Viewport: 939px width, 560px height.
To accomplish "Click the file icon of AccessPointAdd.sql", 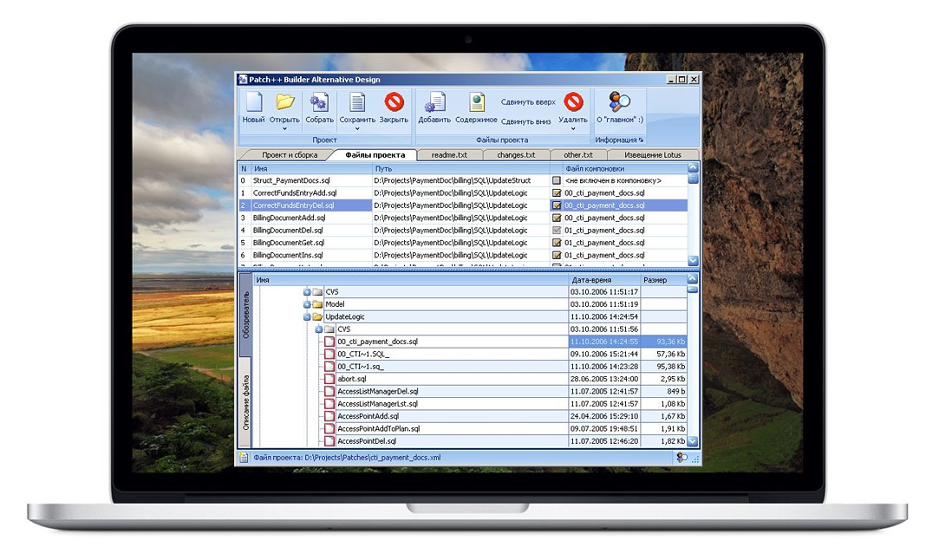I will click(329, 416).
